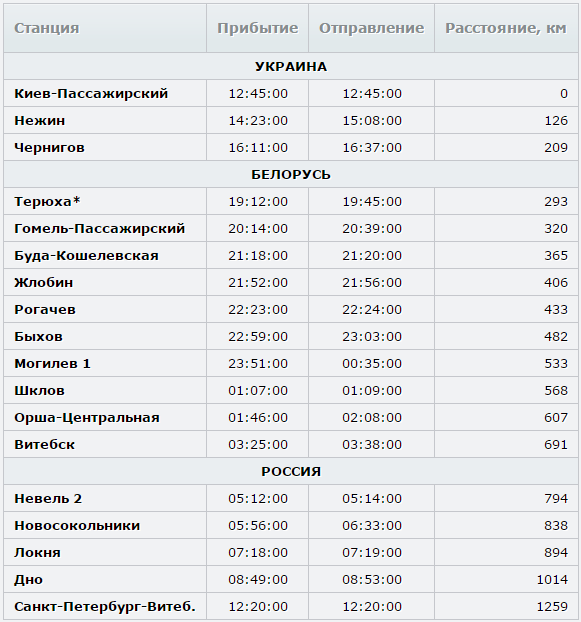Click the Нежин station row
The height and width of the screenshot is (622, 581).
pos(291,120)
